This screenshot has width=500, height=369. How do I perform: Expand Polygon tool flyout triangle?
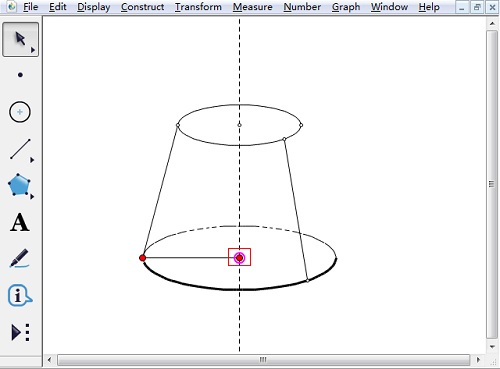coord(32,197)
